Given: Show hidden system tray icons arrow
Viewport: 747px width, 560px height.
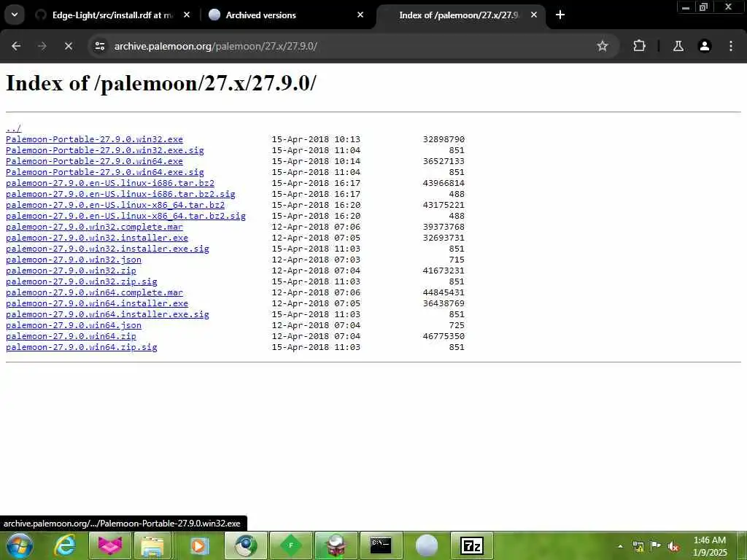Looking at the screenshot, I should click(620, 546).
